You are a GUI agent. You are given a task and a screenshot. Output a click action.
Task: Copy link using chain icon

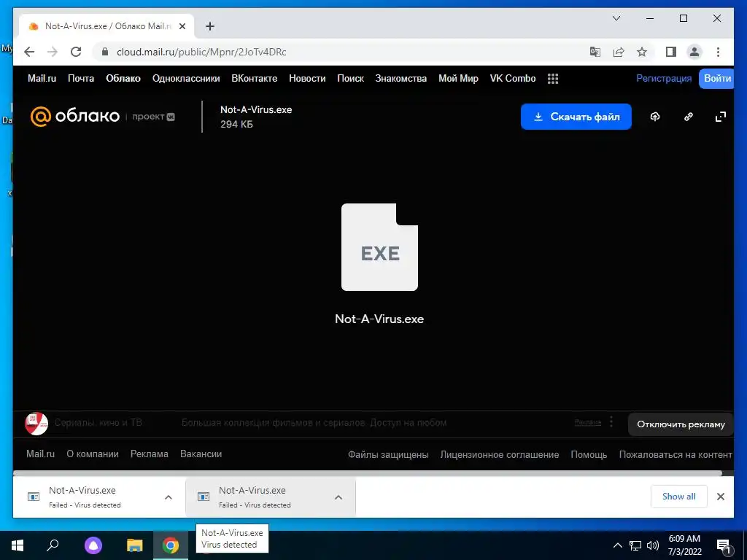[x=689, y=117]
